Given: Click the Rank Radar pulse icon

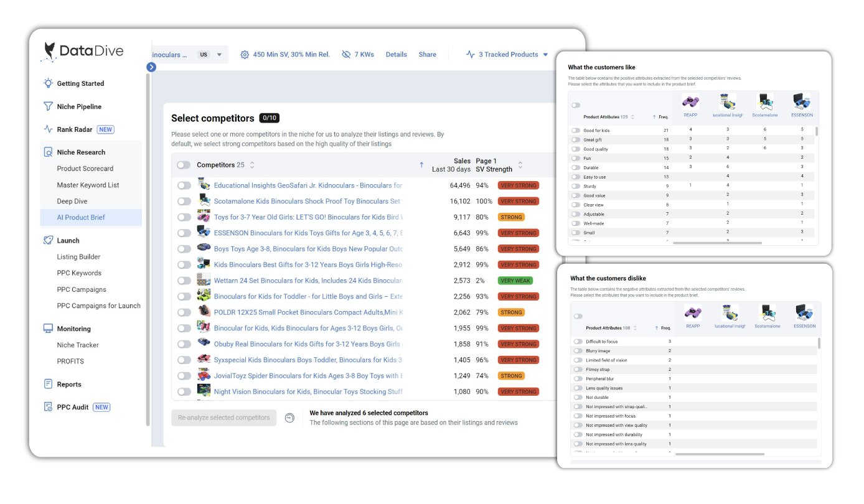Looking at the screenshot, I should [48, 129].
